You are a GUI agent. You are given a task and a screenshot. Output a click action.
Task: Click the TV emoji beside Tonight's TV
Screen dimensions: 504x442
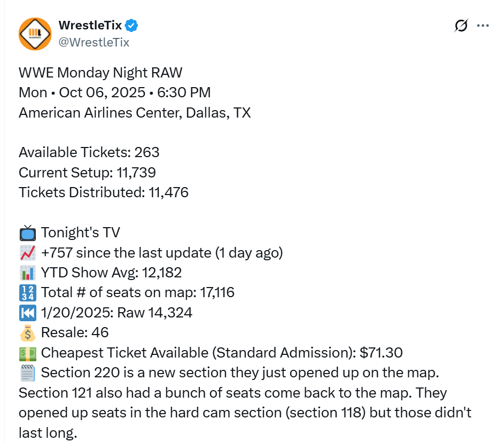coord(27,233)
